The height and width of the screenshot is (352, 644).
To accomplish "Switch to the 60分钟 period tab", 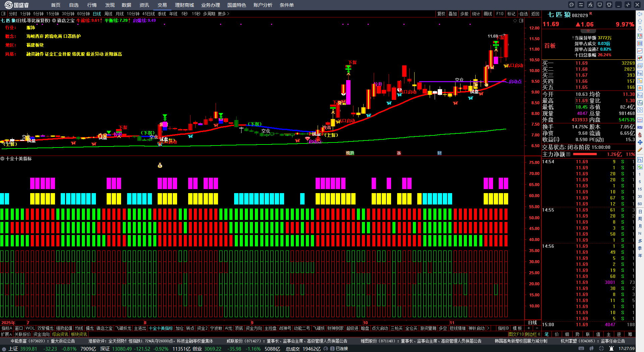I will [84, 14].
